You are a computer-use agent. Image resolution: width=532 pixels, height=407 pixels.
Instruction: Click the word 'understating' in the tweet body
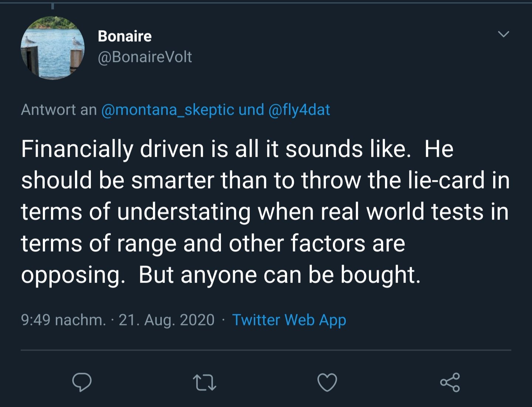pos(184,213)
